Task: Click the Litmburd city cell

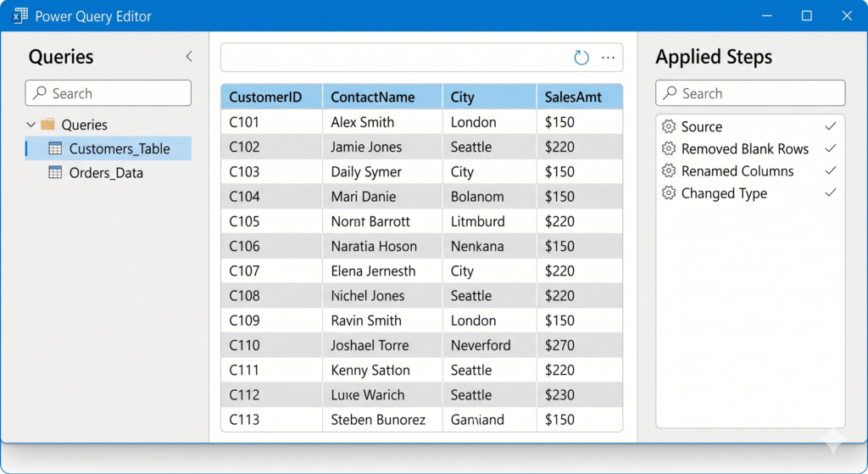Action: click(489, 221)
